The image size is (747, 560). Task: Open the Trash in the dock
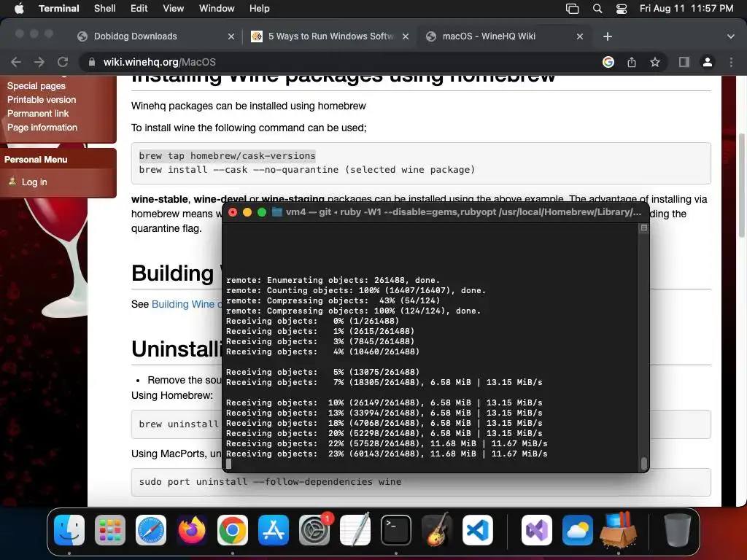click(x=678, y=530)
